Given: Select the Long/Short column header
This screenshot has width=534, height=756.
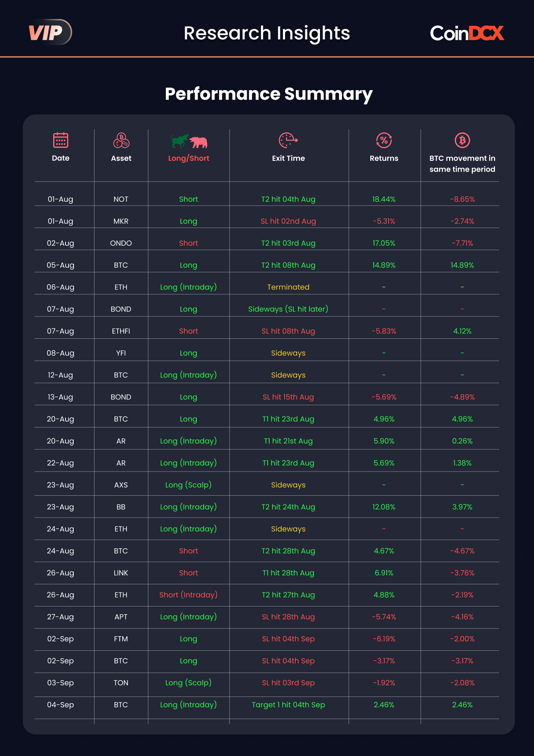Looking at the screenshot, I should coord(189,158).
